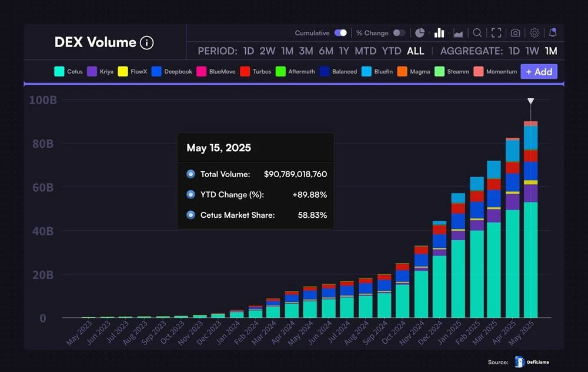Viewport: 588px width, 372px height.
Task: Set aggregate to 1W
Action: coord(532,51)
